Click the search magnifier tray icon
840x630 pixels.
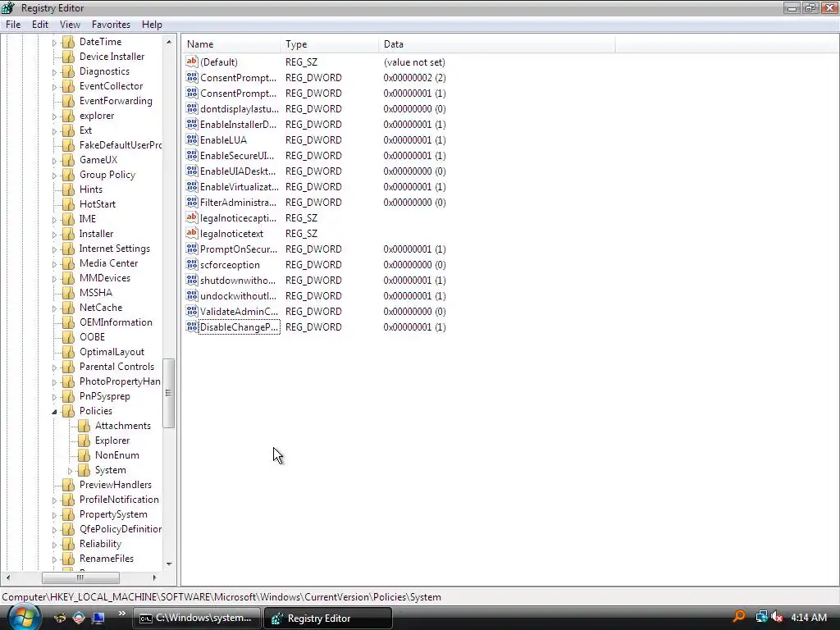[x=739, y=617]
